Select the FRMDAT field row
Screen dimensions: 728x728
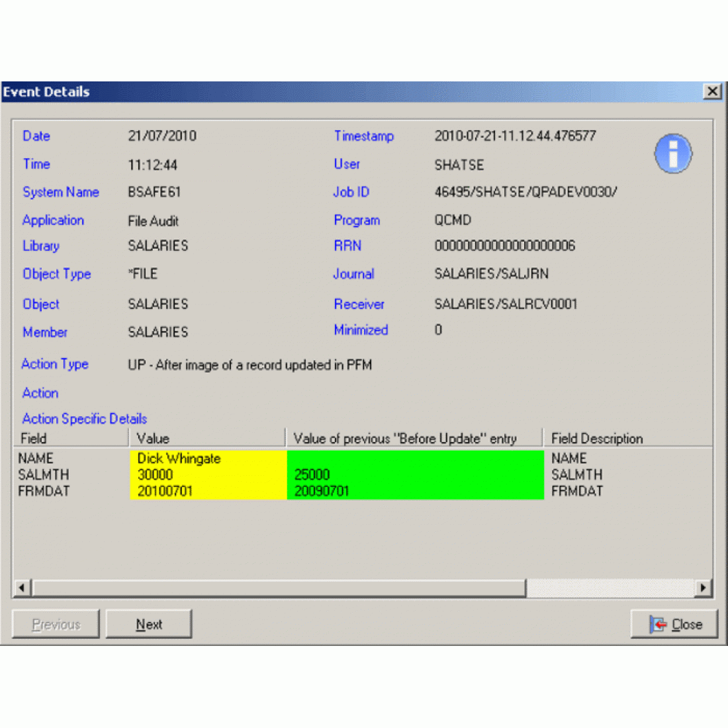point(44,491)
